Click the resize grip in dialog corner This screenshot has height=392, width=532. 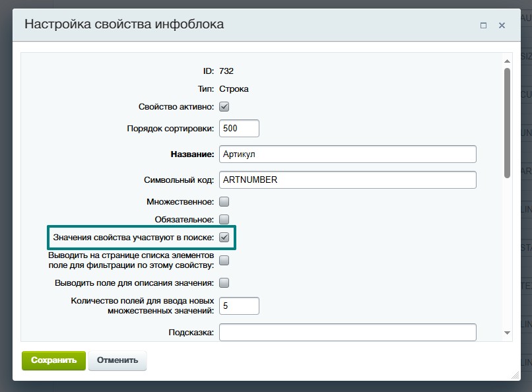514,375
